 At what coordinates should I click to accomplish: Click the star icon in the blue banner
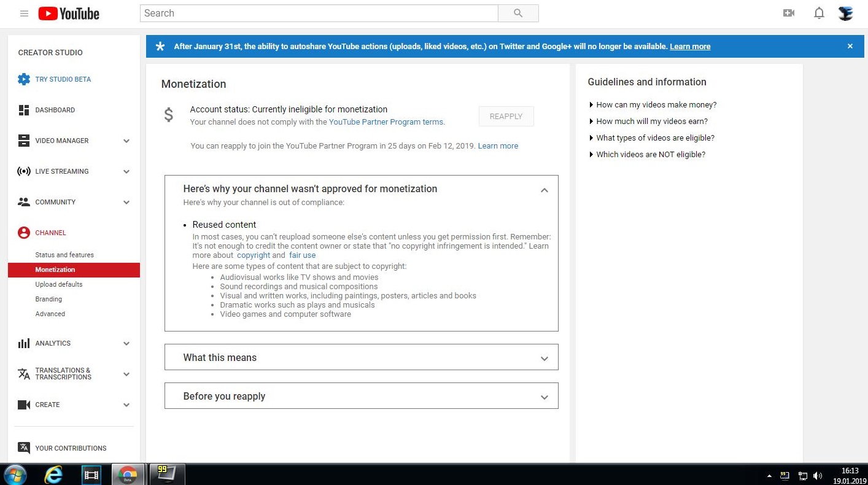160,46
